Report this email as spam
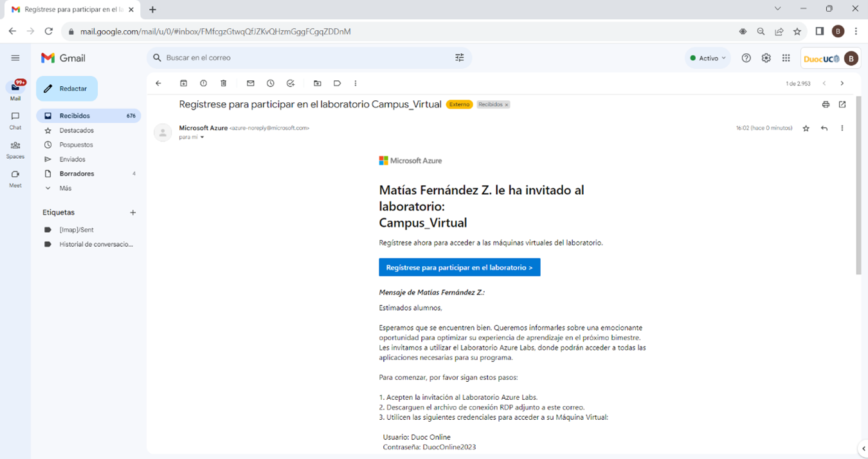 point(203,84)
